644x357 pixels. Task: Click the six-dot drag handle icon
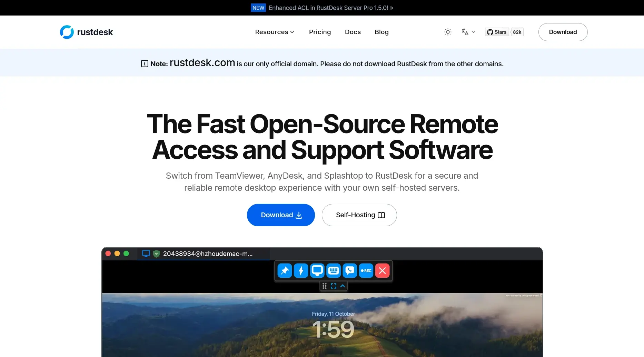pos(325,286)
